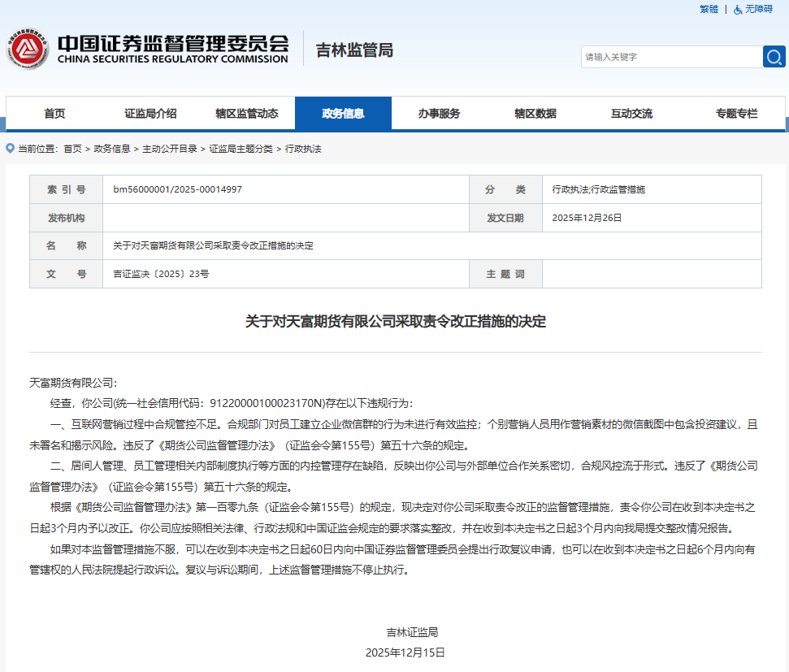Click the CSRC red logo emblem

click(x=28, y=50)
